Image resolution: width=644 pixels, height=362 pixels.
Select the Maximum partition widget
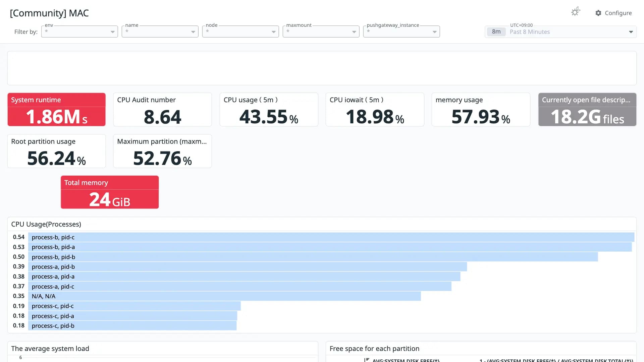coord(162,151)
